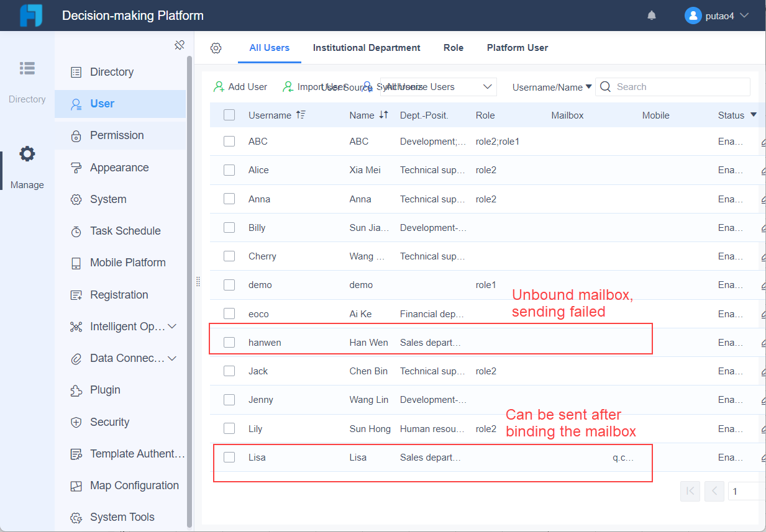This screenshot has width=766, height=532.
Task: Click the settings gear beside All Users tab
Action: coord(216,48)
